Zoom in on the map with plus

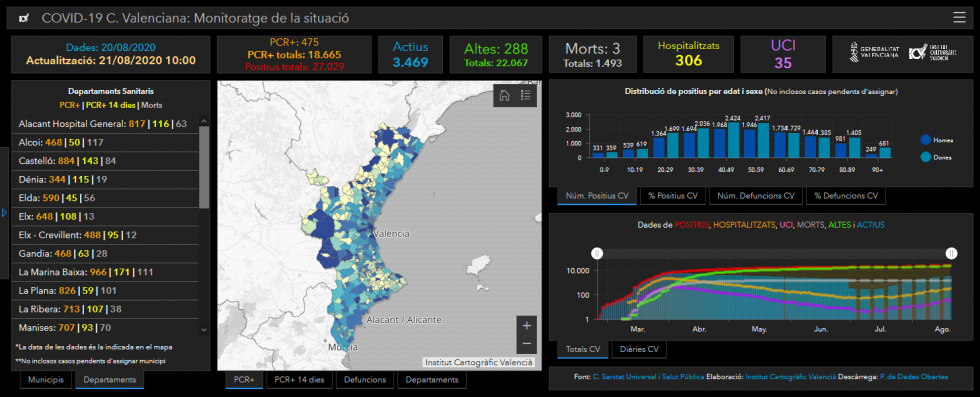coord(526,326)
